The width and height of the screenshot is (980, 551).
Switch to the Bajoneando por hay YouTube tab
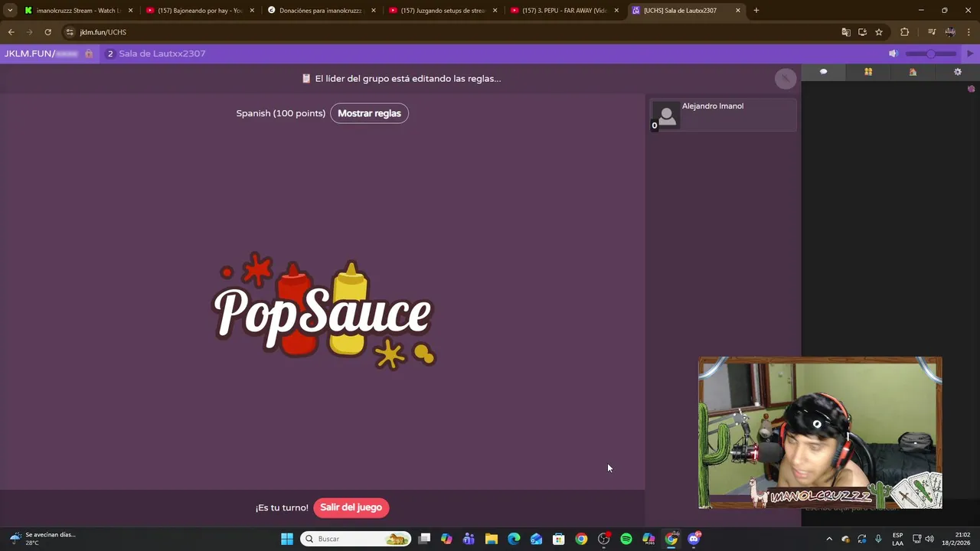(x=201, y=11)
